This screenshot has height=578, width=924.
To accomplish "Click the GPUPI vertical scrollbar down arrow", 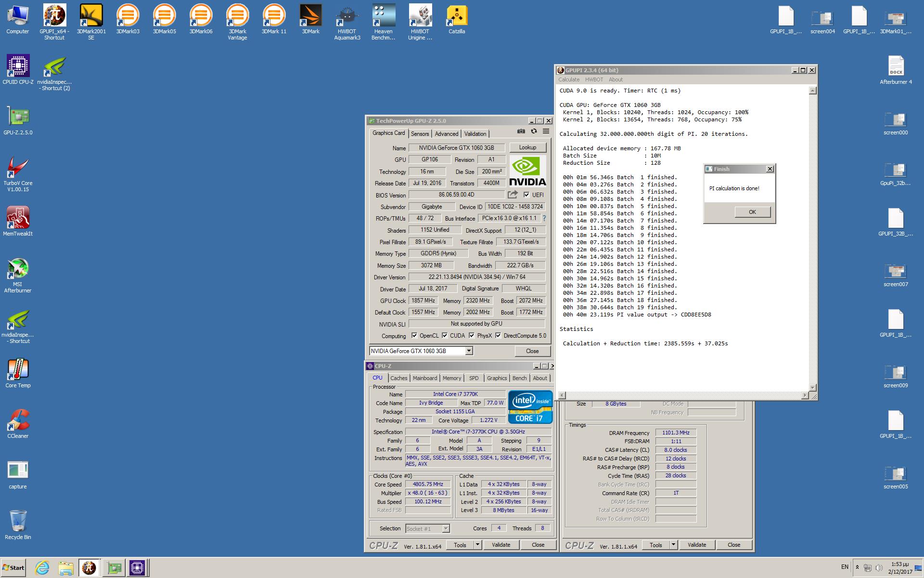I will pos(813,388).
